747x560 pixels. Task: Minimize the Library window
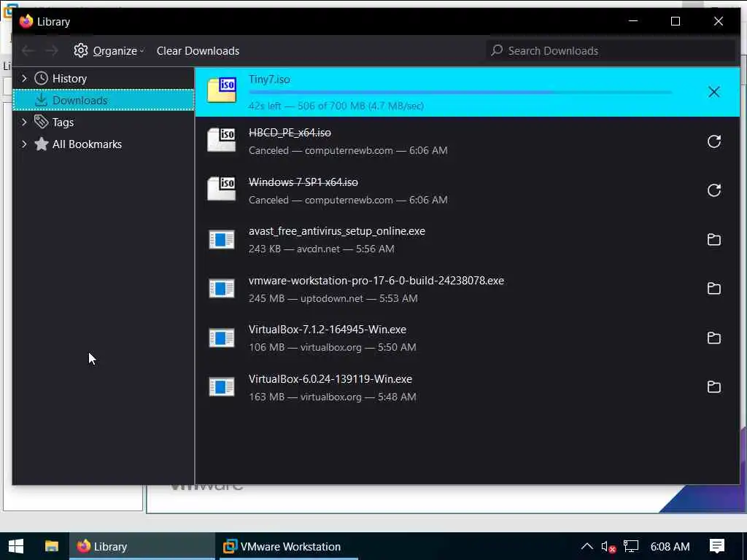[x=632, y=21]
